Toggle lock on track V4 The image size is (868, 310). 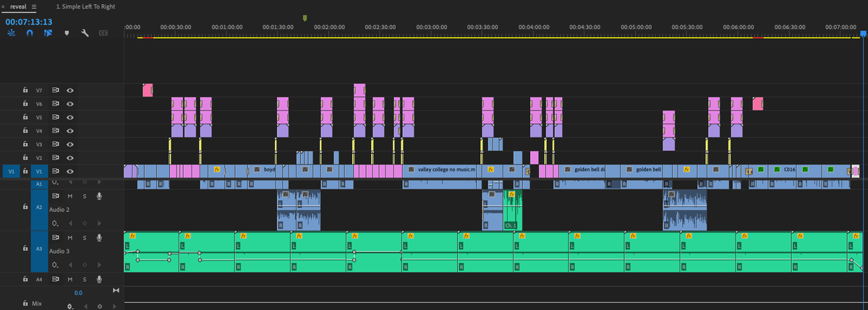[25, 131]
